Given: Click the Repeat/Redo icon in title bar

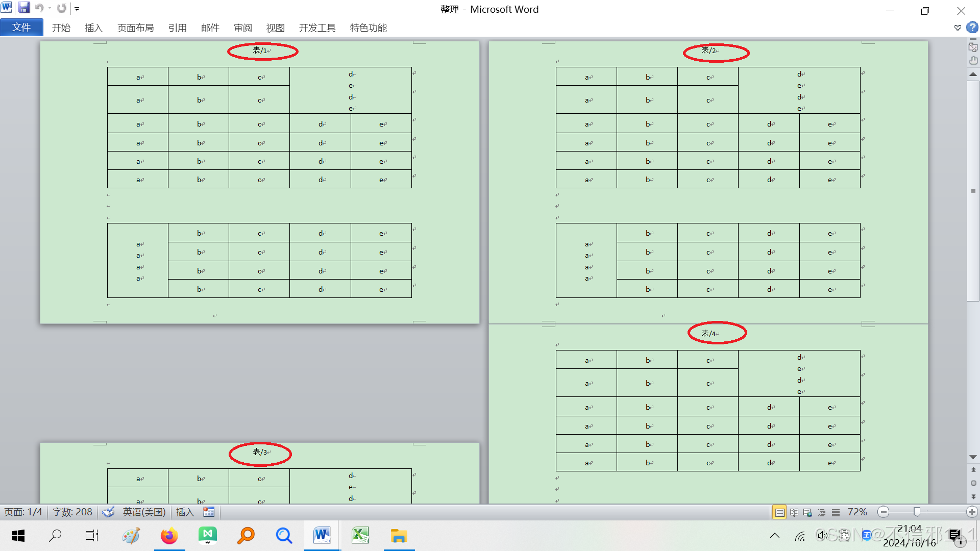Looking at the screenshot, I should click(62, 8).
